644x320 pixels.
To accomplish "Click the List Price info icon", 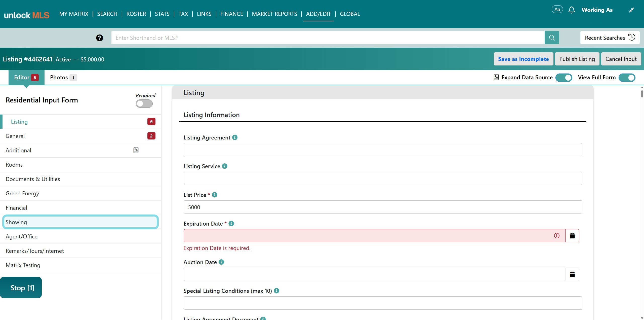I will pos(215,195).
